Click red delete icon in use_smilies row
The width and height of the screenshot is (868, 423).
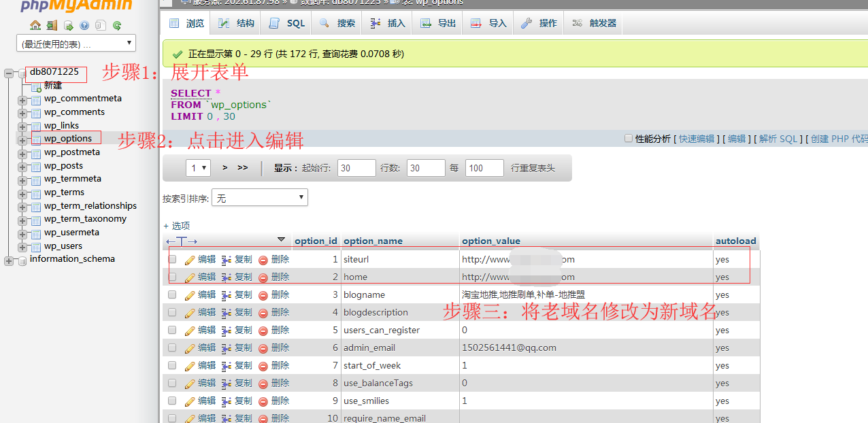coord(263,401)
